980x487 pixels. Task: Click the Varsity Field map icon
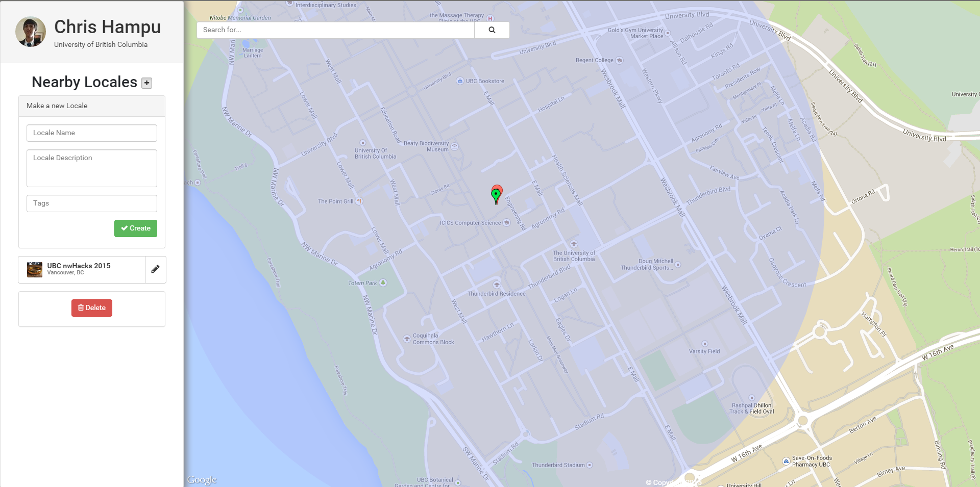point(705,344)
